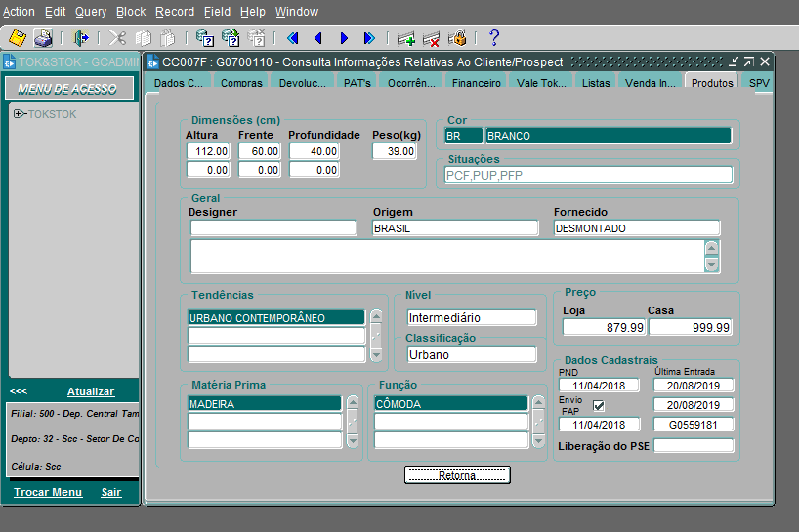This screenshot has width=799, height=532.
Task: Go to previous block with double-left arrow
Action: (292, 38)
